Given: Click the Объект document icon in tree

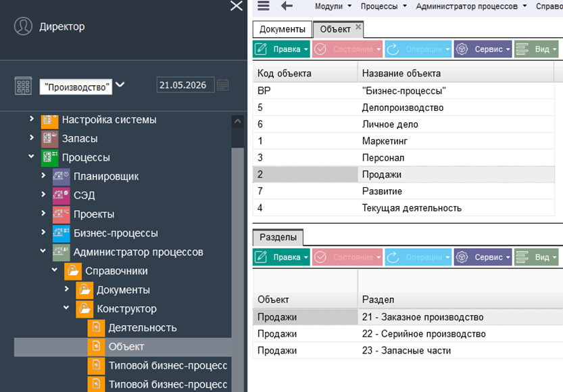Looking at the screenshot, I should coord(96,347).
